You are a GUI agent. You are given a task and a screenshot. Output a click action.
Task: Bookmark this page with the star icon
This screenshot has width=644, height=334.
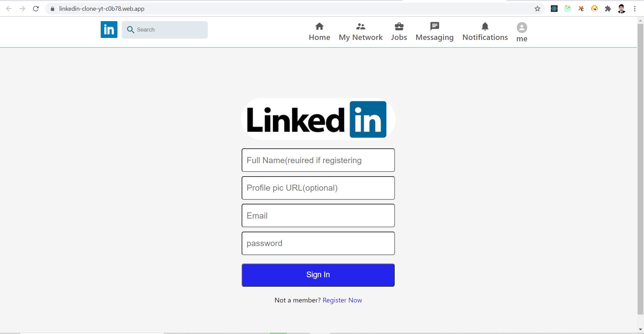537,9
